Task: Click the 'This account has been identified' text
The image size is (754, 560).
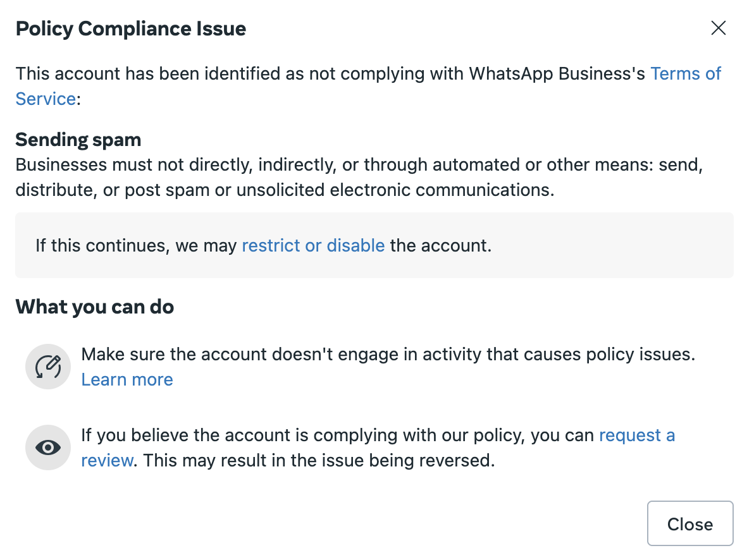Action: [x=158, y=74]
